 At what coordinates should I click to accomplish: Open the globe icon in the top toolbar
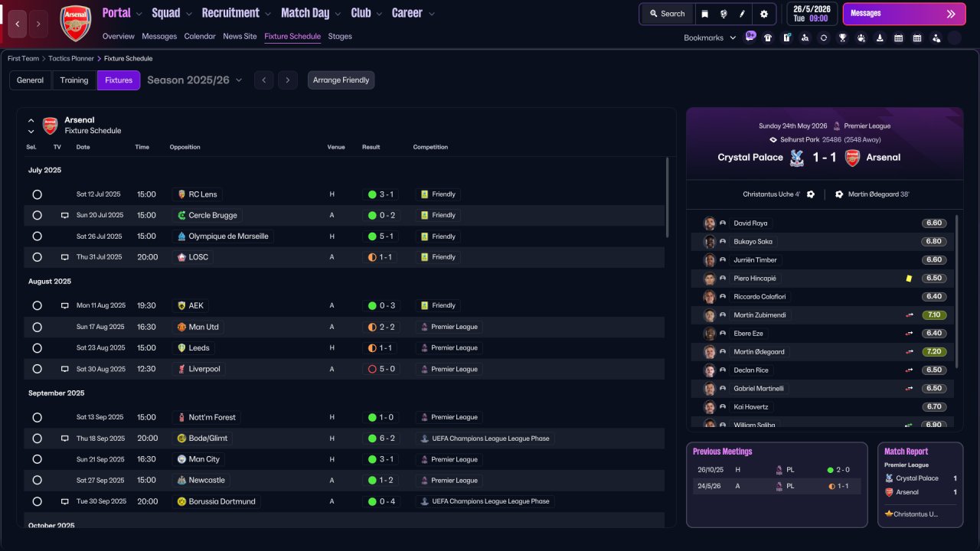(x=724, y=14)
